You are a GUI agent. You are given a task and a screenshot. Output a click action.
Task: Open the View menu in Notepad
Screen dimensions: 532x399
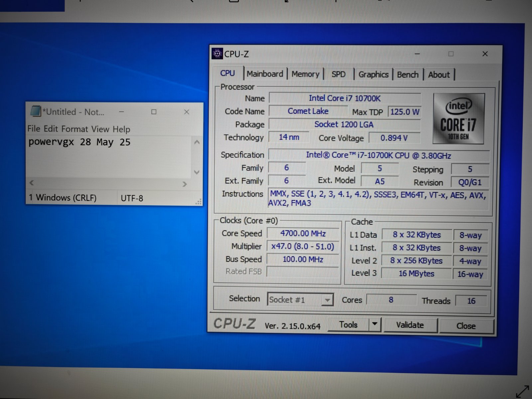100,129
